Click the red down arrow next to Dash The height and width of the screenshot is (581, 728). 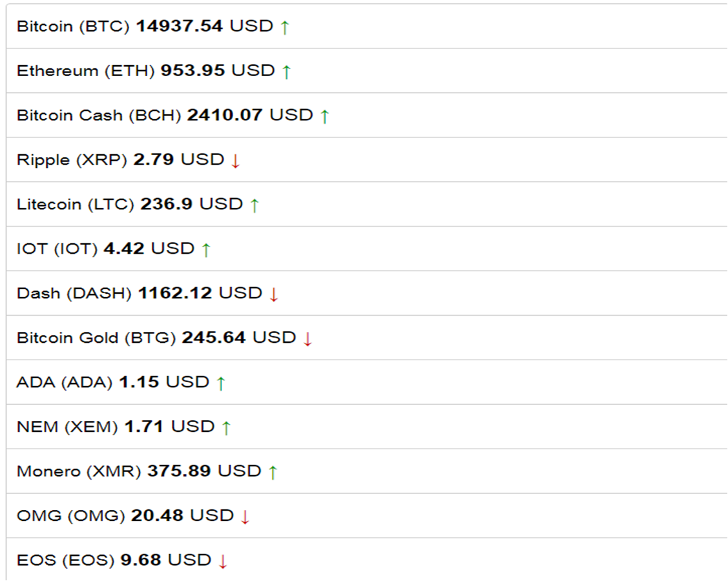point(273,294)
